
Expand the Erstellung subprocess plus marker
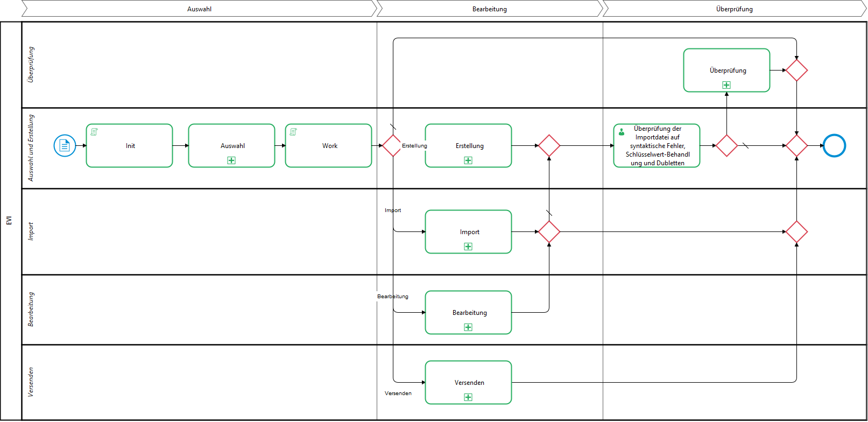[468, 160]
